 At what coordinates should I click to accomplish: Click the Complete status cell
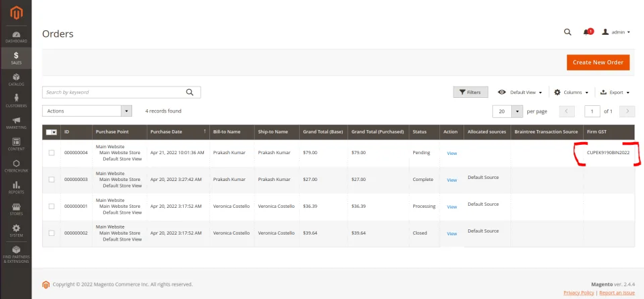[423, 180]
